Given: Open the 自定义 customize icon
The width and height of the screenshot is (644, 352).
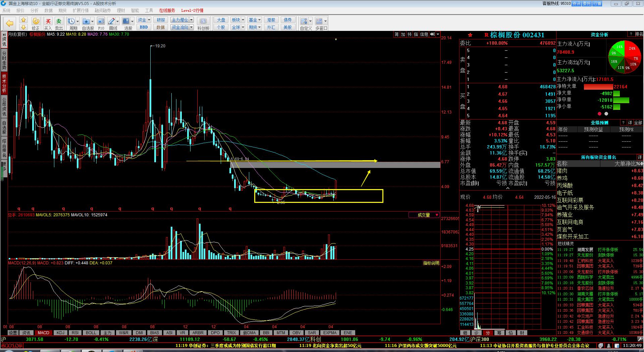Looking at the screenshot, I should [304, 21].
